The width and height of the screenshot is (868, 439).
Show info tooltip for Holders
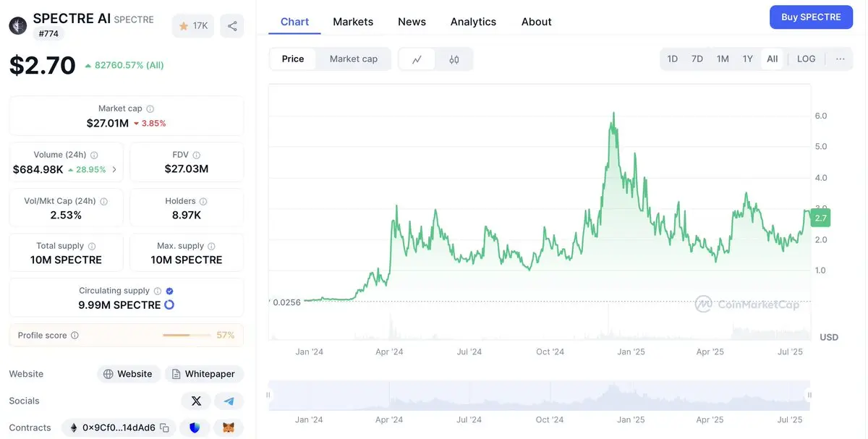point(203,201)
